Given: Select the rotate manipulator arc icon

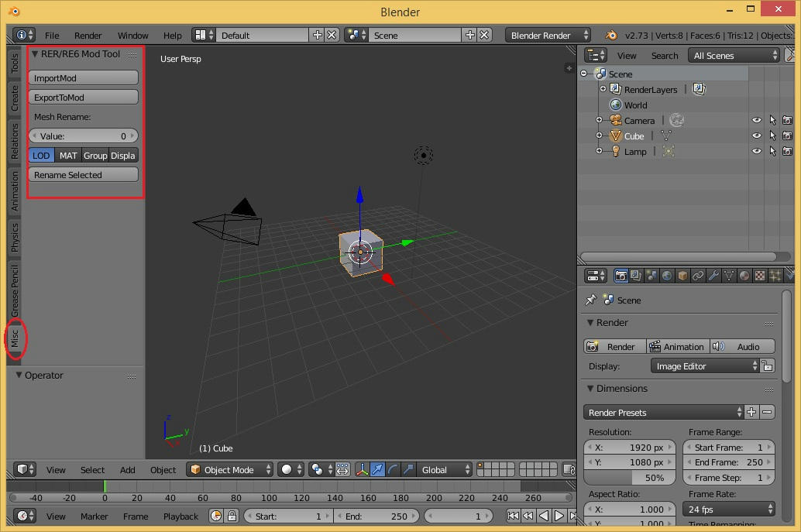Looking at the screenshot, I should coord(393,469).
